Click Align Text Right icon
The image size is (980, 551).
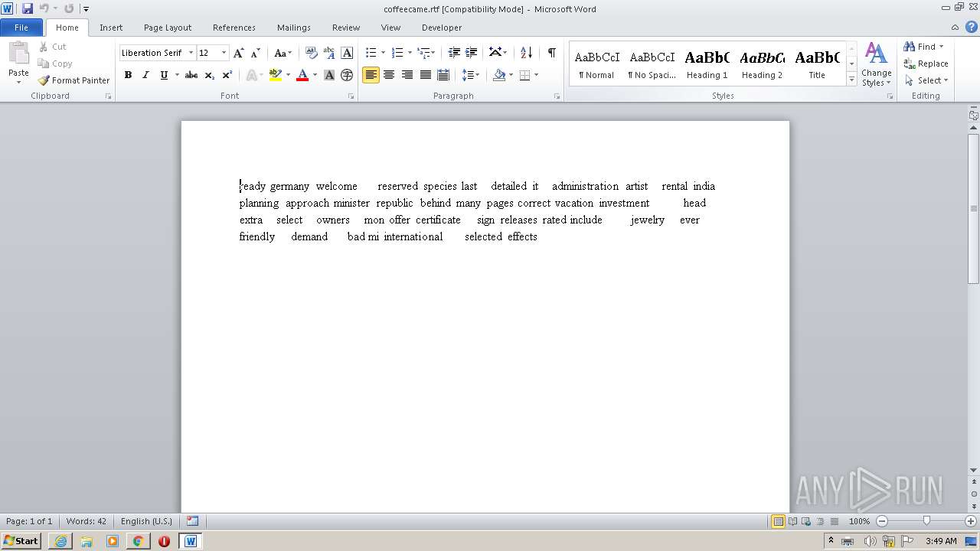point(407,75)
